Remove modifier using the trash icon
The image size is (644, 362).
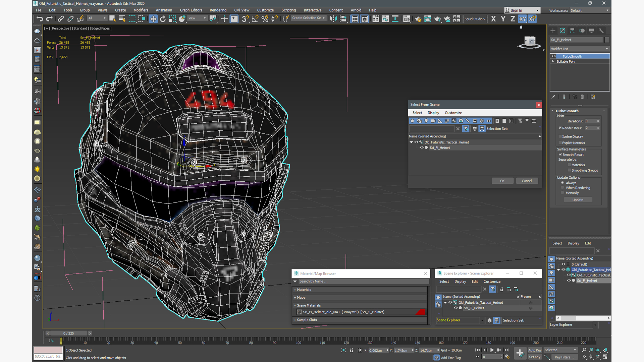[x=582, y=97]
